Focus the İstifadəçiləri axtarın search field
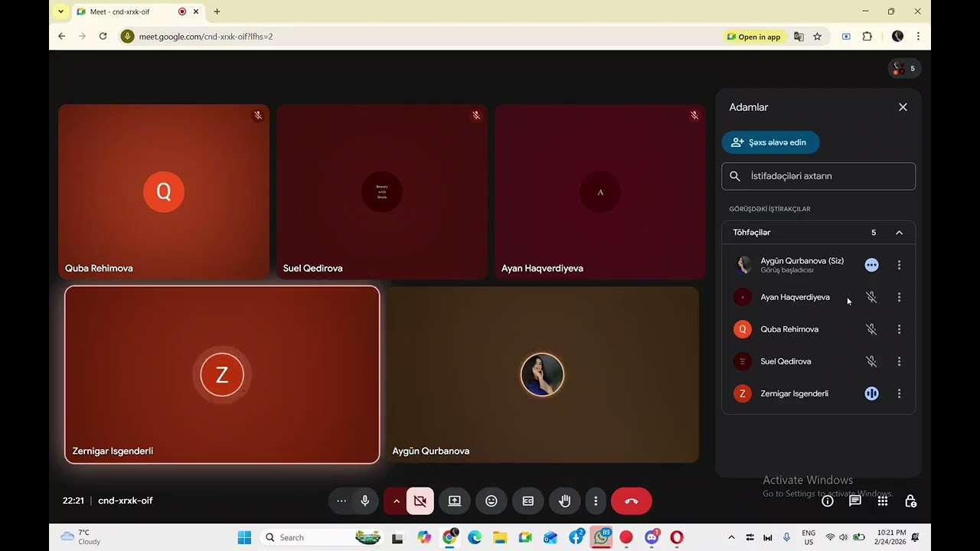The width and height of the screenshot is (980, 551). click(x=818, y=176)
